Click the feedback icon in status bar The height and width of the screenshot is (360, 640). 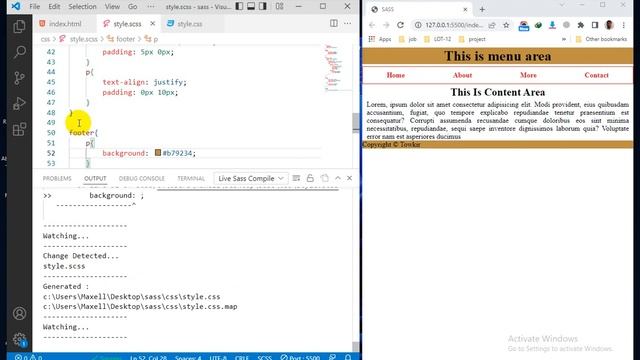click(x=333, y=357)
